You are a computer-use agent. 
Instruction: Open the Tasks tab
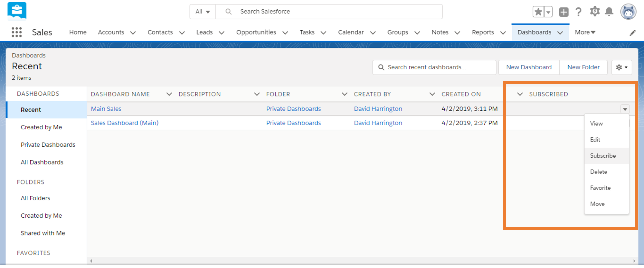coord(307,32)
